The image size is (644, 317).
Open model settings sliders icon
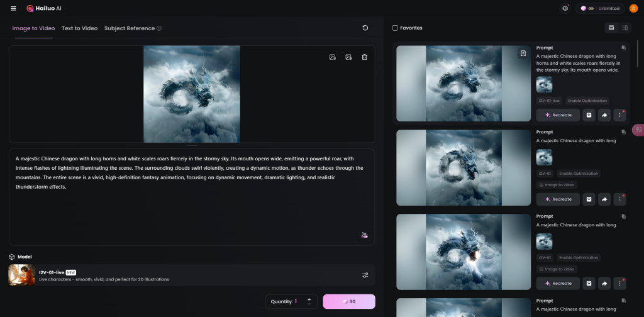[x=365, y=275]
